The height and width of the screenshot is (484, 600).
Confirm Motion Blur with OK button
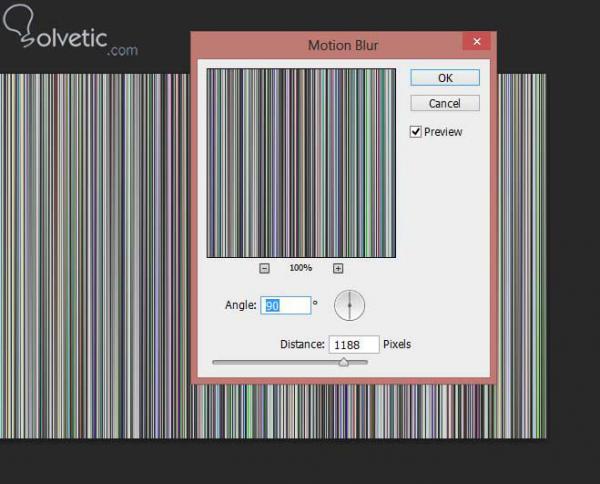[445, 78]
